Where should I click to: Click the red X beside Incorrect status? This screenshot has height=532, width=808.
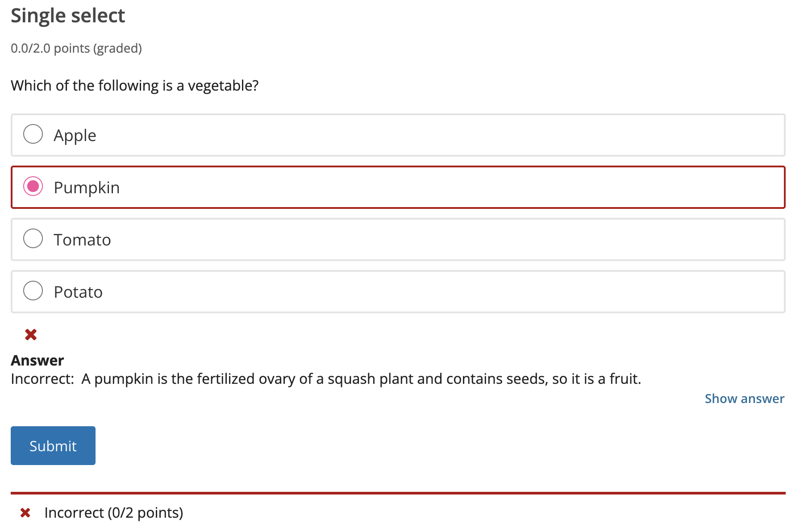click(x=25, y=513)
